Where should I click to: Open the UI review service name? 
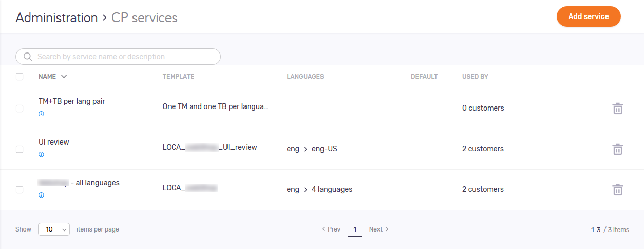(x=54, y=142)
